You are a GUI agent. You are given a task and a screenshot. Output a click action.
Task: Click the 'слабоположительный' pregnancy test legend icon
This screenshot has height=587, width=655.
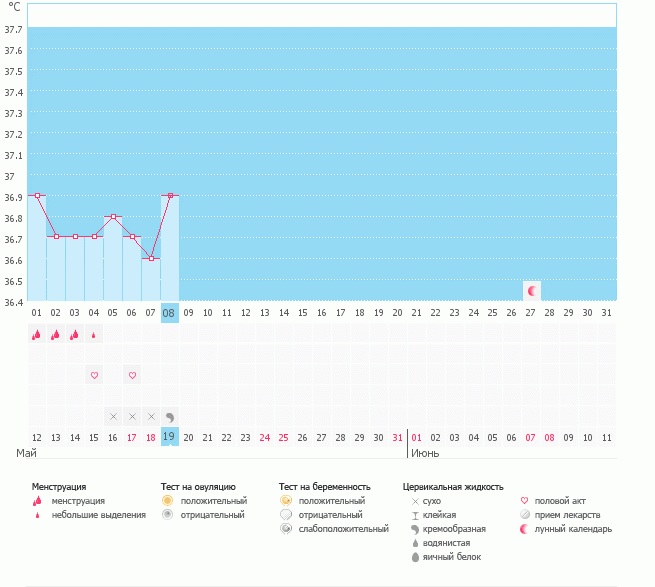(x=286, y=529)
